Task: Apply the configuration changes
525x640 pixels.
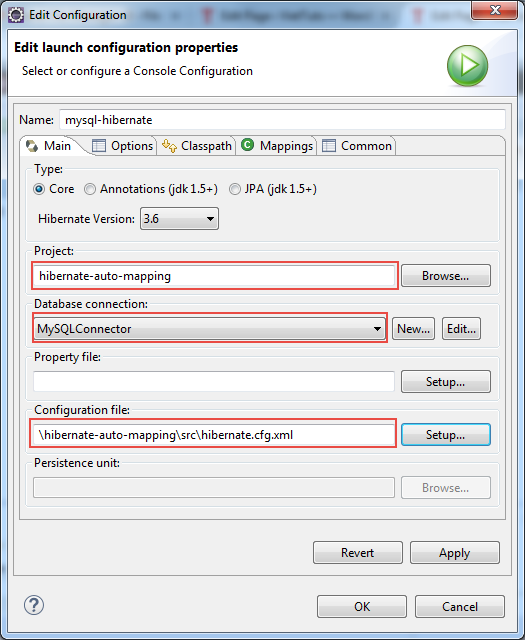Action: pyautogui.click(x=455, y=553)
